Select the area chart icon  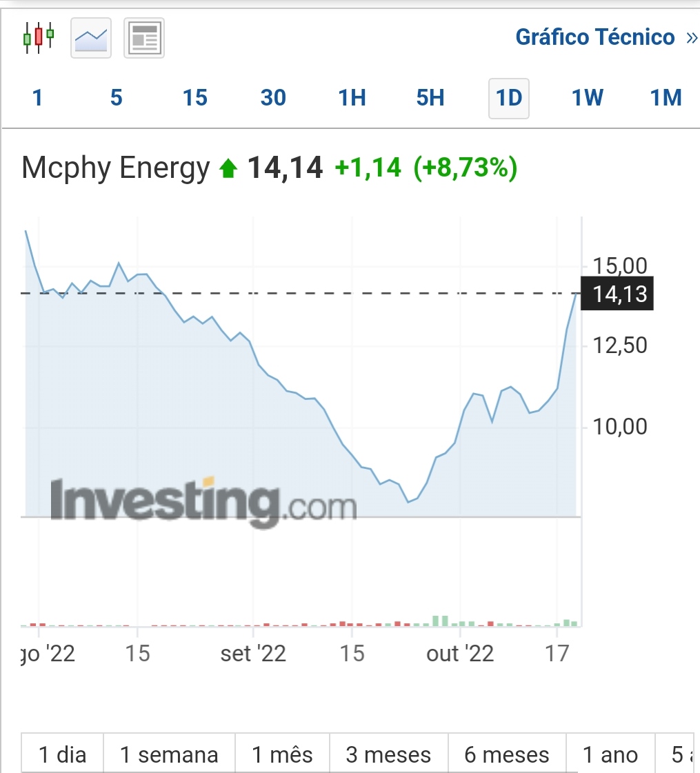pyautogui.click(x=91, y=38)
